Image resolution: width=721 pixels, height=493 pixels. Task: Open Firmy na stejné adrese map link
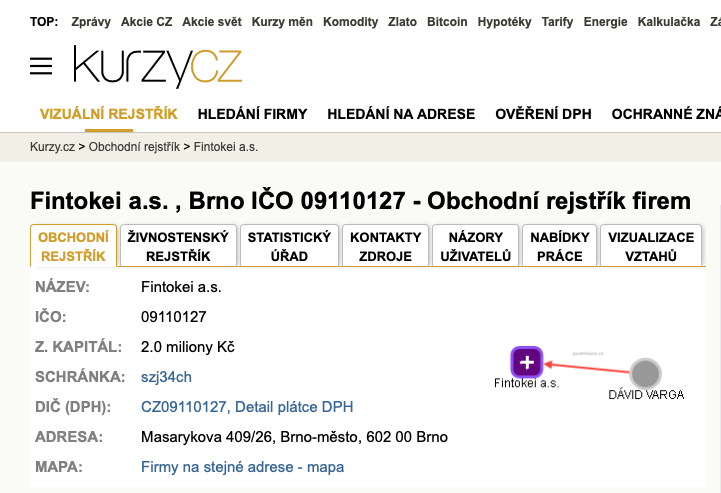[x=242, y=467]
